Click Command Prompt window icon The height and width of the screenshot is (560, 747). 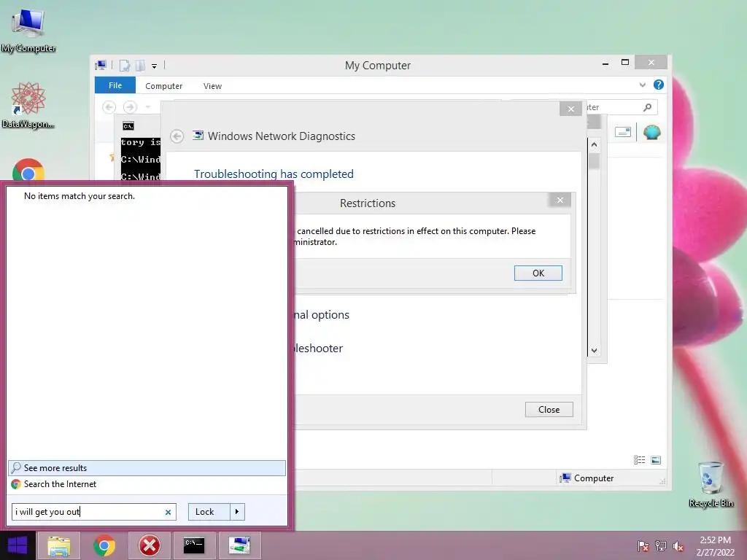click(128, 126)
